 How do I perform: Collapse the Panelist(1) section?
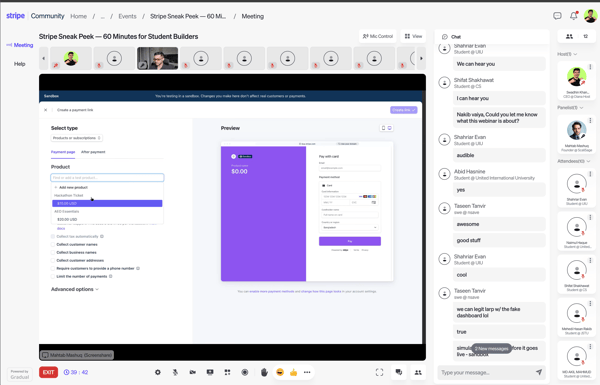coord(570,108)
